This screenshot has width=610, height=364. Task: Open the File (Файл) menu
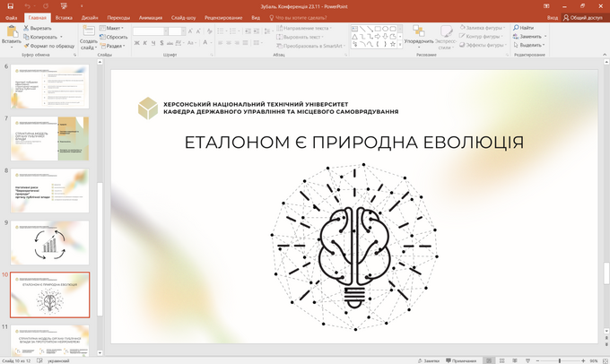(11, 17)
